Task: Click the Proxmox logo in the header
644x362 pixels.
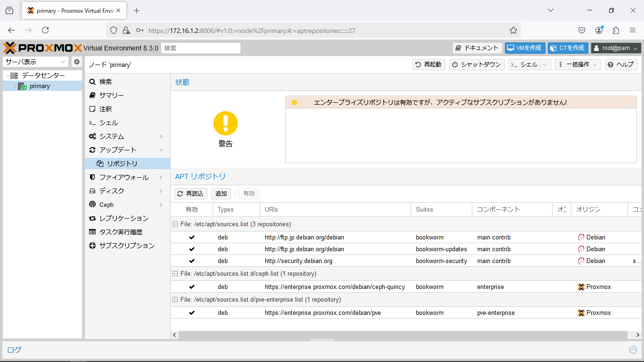Action: click(x=42, y=48)
